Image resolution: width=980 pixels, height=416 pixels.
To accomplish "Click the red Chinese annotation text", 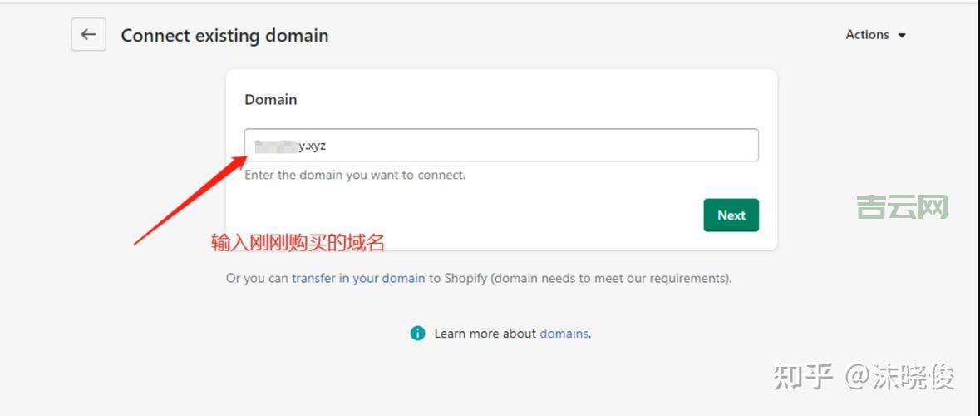I will coord(298,243).
